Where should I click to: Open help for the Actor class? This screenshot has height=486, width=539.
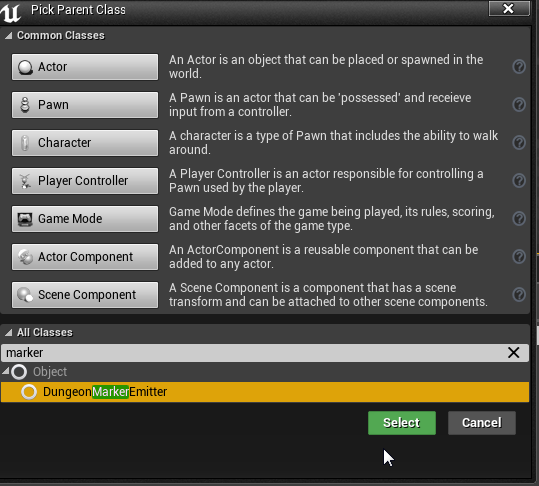click(x=519, y=67)
